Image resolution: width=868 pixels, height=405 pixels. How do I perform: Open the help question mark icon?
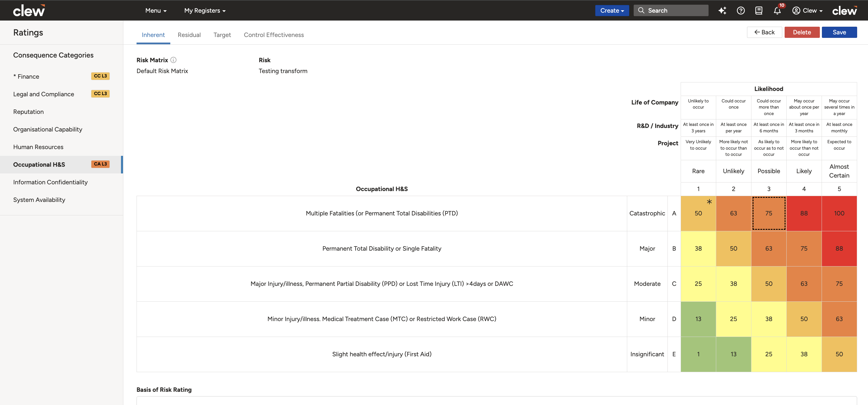[741, 11]
